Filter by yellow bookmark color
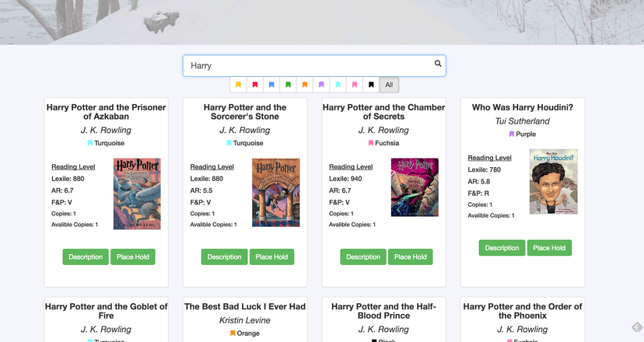 point(238,85)
